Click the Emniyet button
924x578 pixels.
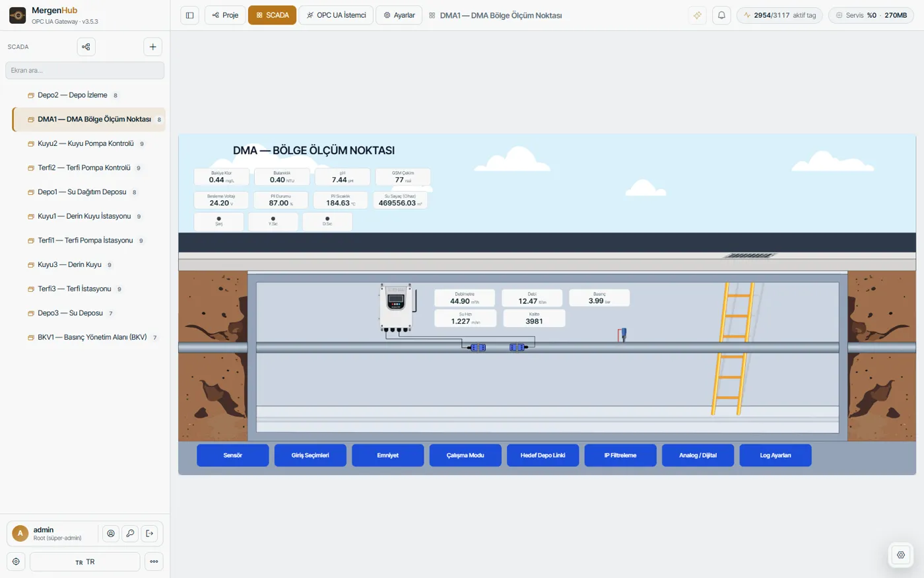coord(388,455)
